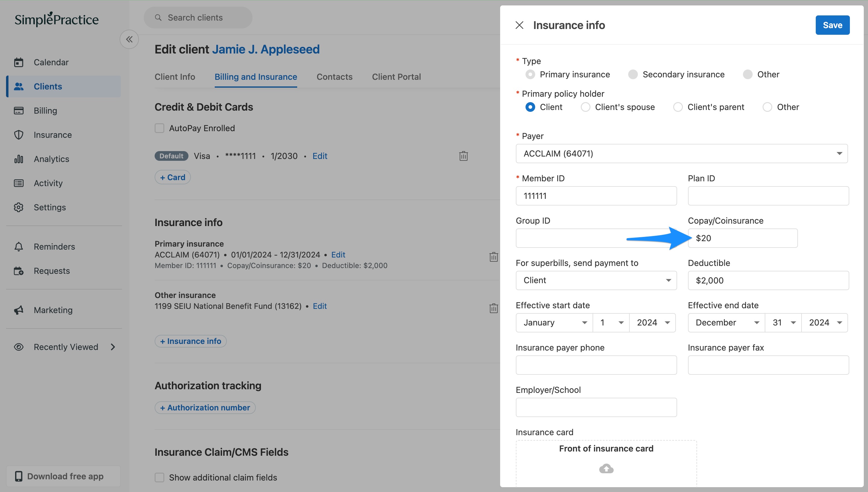Click the Settings gear icon

(x=18, y=207)
